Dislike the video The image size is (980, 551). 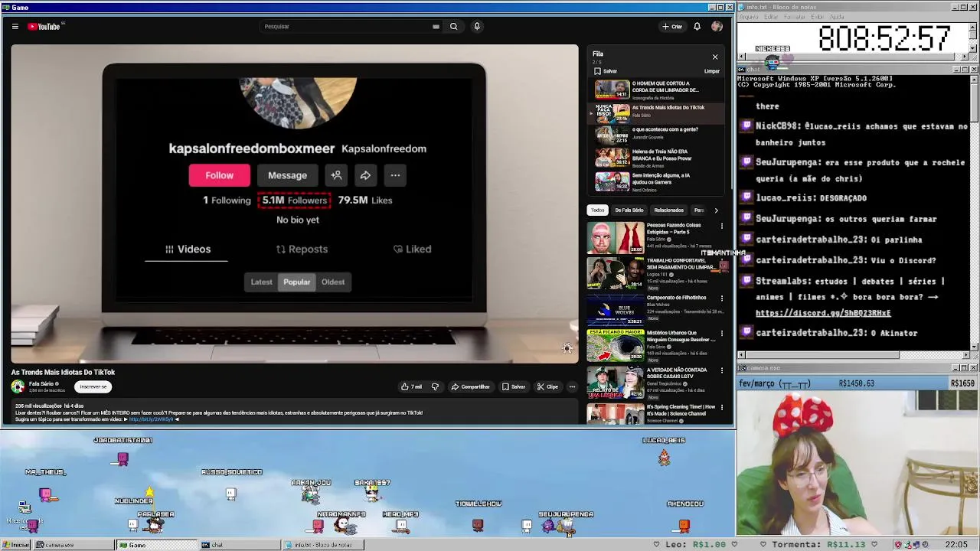435,387
